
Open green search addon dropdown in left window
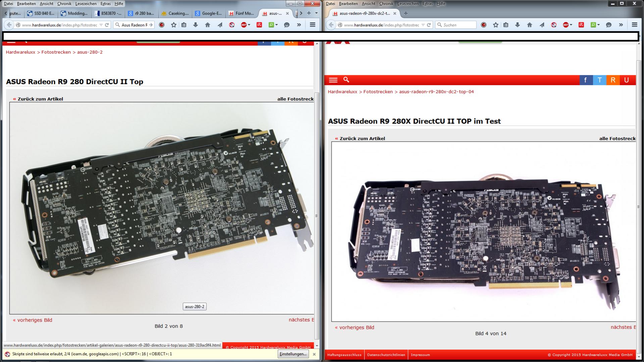pos(276,25)
